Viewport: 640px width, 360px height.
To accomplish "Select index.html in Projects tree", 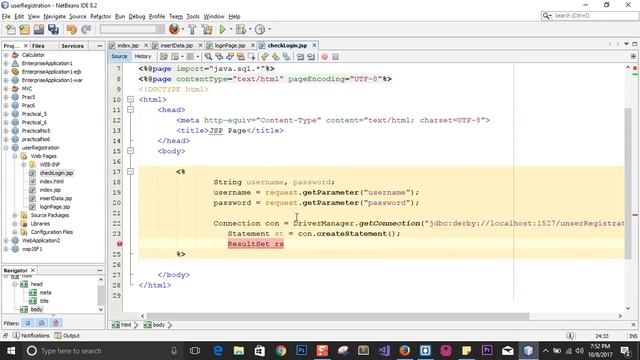I will (51, 181).
